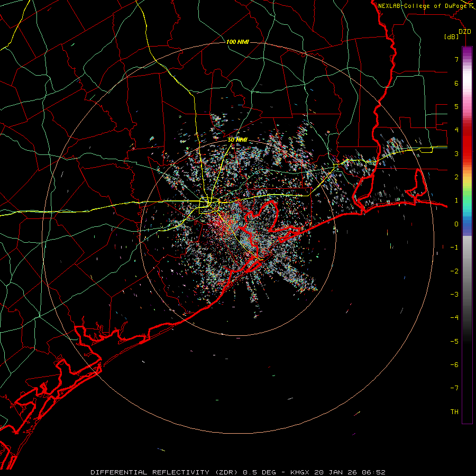Screen dimensions: 476x476
Task: Click the -1 value on the scale
Action: (454, 248)
